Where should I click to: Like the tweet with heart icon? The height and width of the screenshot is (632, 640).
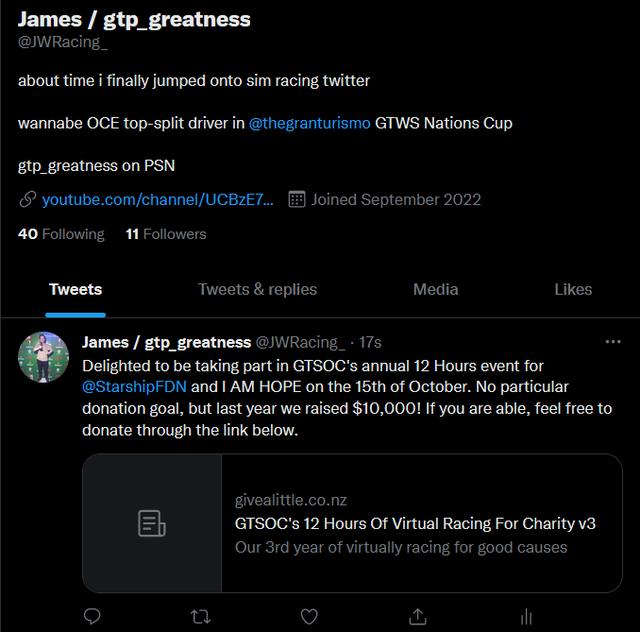310,616
